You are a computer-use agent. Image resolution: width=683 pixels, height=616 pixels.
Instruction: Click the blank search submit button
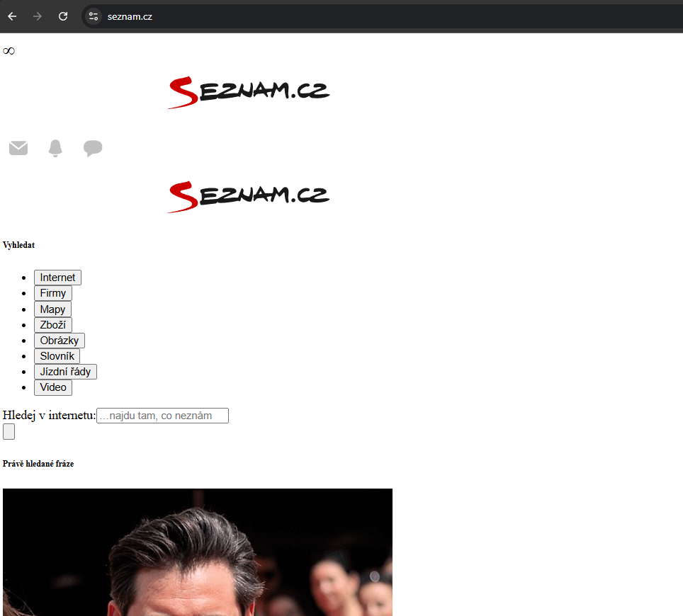9,432
